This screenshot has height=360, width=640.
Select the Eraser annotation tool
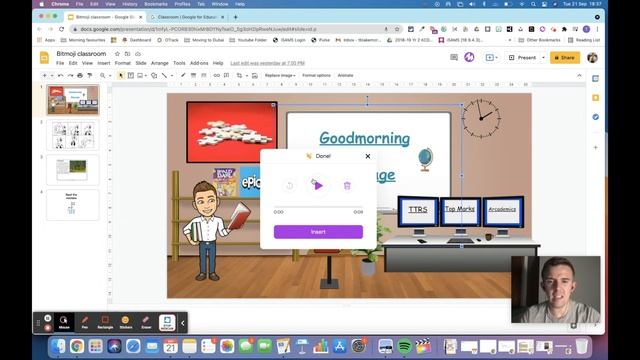tap(146, 322)
